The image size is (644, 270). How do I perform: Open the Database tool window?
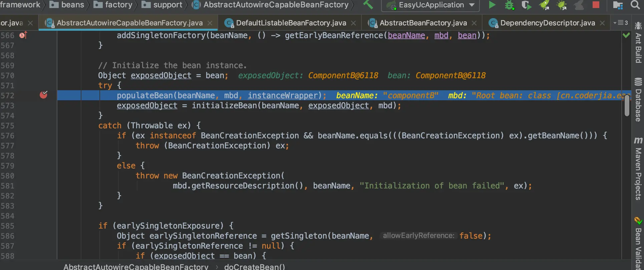tap(638, 100)
